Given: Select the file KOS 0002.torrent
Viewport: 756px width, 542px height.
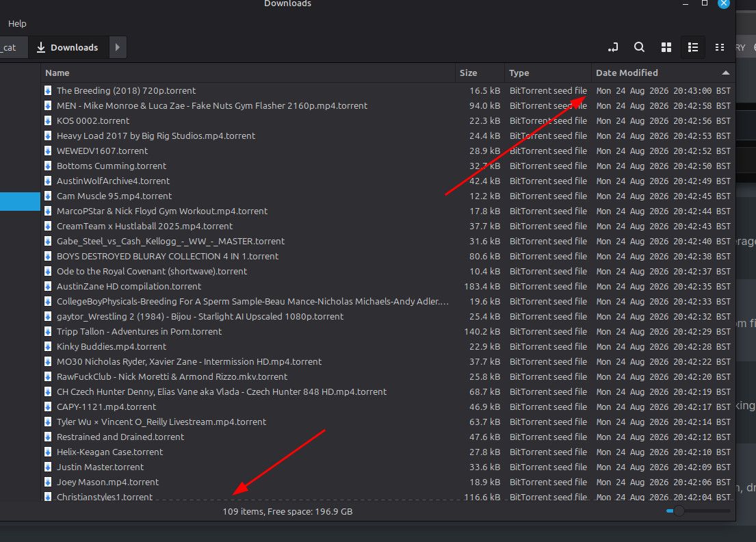Looking at the screenshot, I should (93, 120).
